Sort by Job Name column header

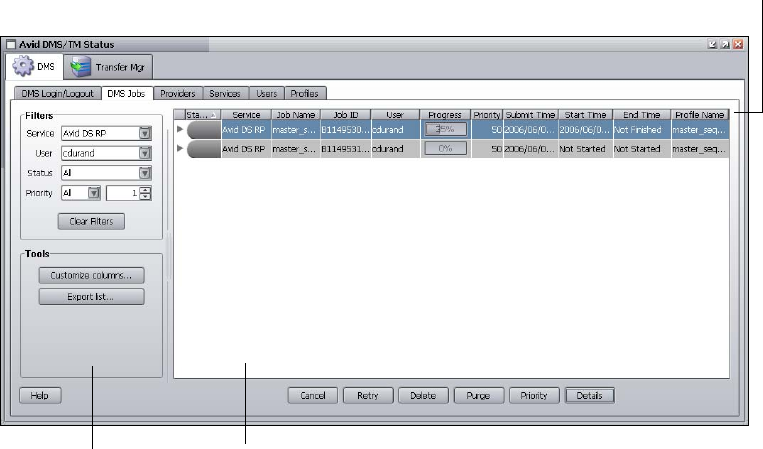(296, 115)
